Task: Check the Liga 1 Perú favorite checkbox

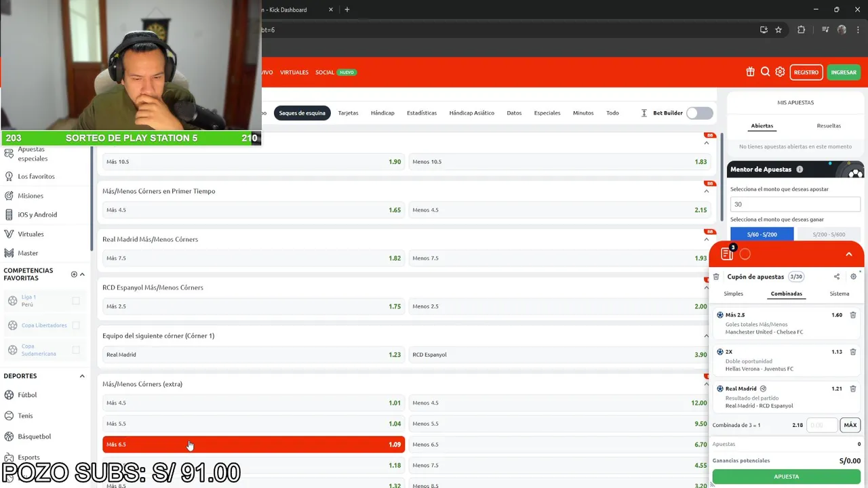Action: tap(76, 300)
